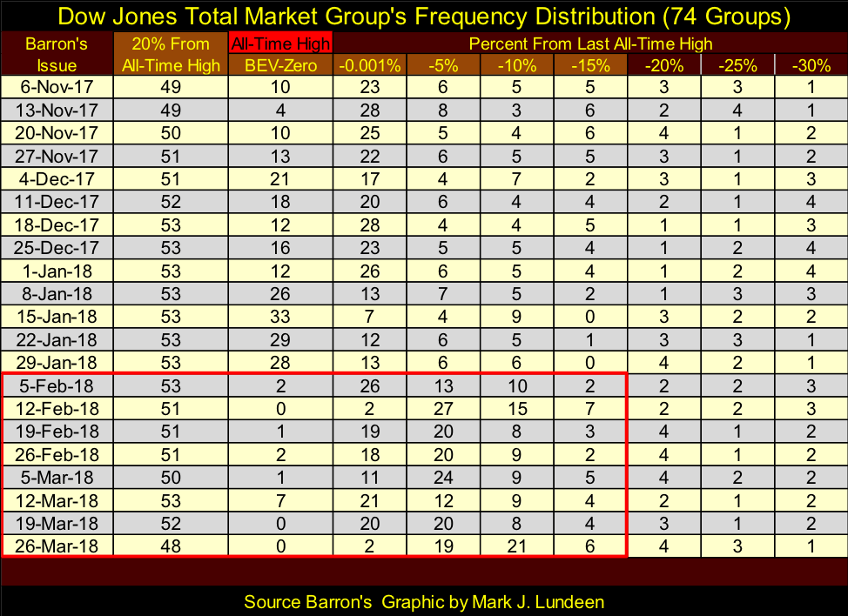848x616 pixels.
Task: Select the '27-Nov-17' date cell
Action: coord(57,156)
